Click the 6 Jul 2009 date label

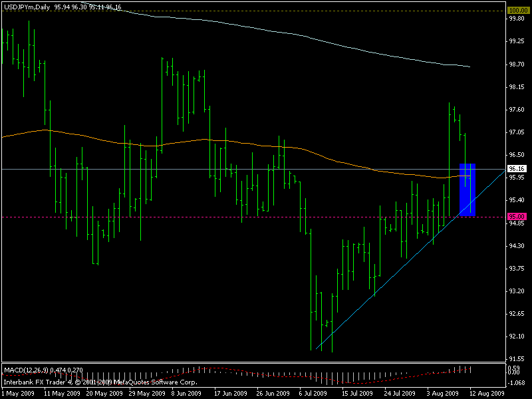click(x=313, y=394)
